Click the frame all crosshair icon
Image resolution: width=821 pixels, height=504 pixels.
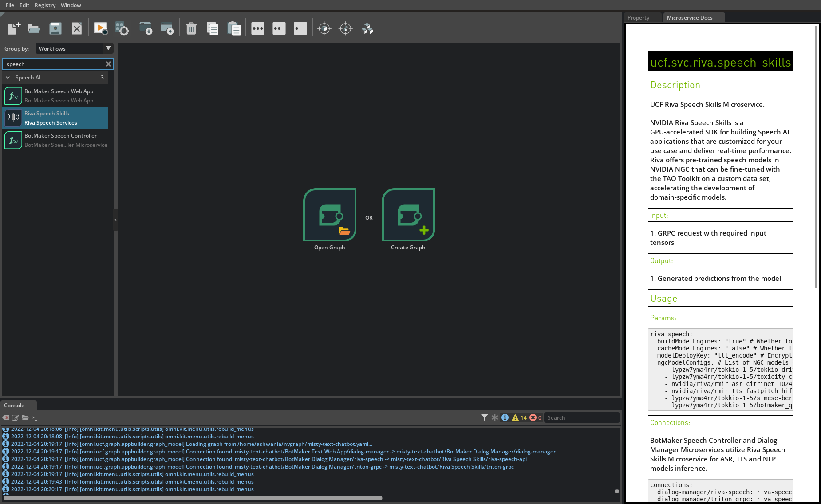tap(324, 29)
